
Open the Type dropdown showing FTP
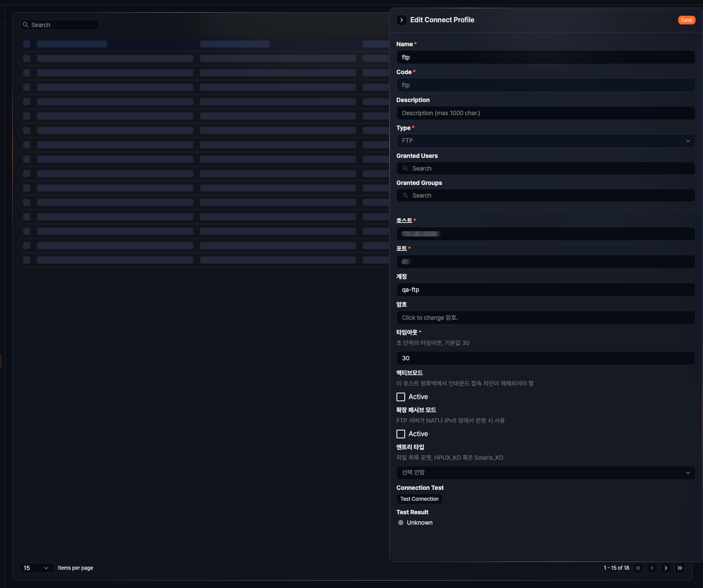[545, 140]
